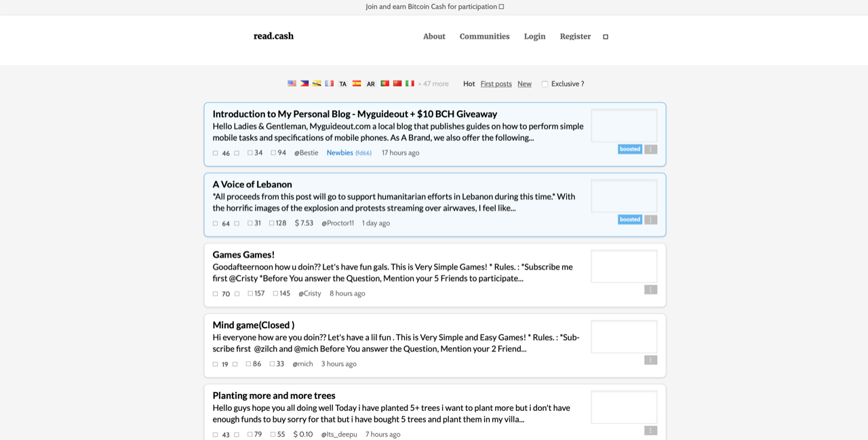Select the Spanish flag language filter
The width and height of the screenshot is (868, 440).
pos(357,83)
